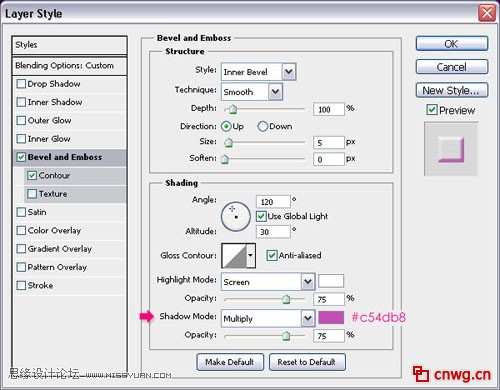
Task: Toggle the Preview checkbox
Action: (432, 110)
